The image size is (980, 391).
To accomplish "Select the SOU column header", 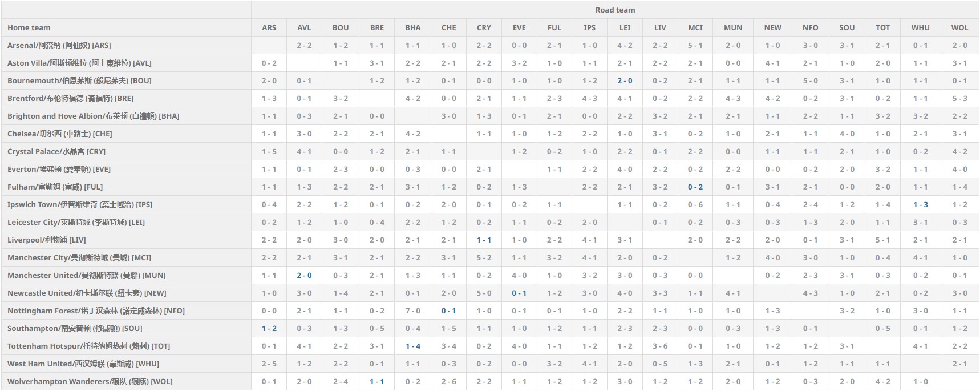I will pyautogui.click(x=847, y=27).
